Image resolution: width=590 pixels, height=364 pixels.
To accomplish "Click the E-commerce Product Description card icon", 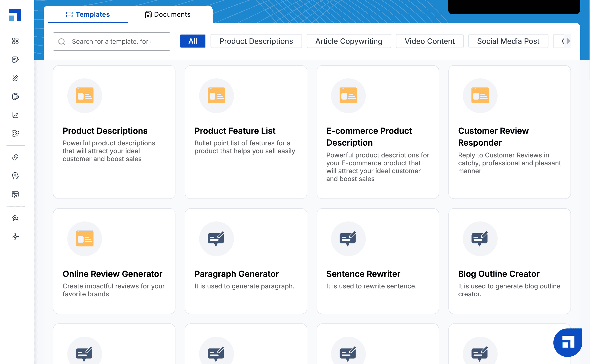I will point(348,96).
